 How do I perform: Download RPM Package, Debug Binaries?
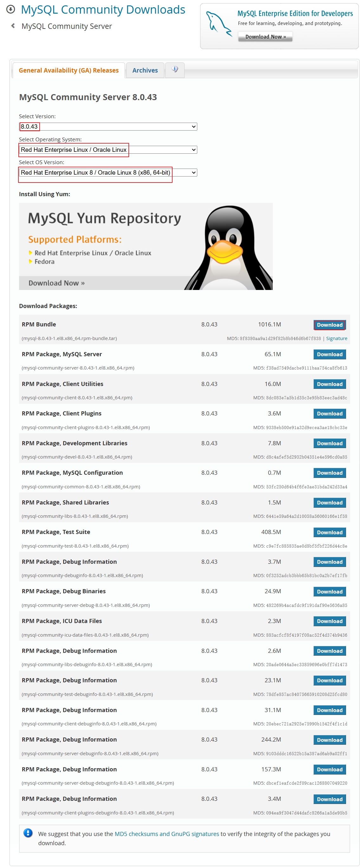pyautogui.click(x=330, y=591)
